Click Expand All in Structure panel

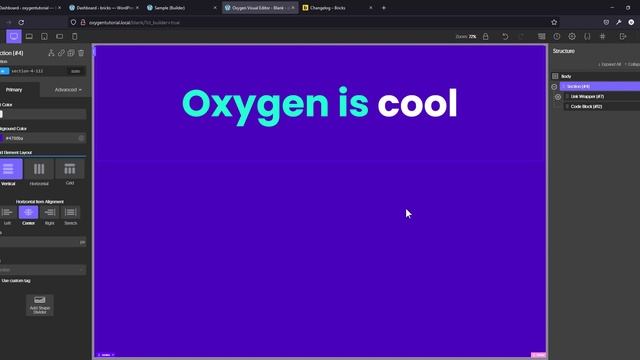point(610,64)
